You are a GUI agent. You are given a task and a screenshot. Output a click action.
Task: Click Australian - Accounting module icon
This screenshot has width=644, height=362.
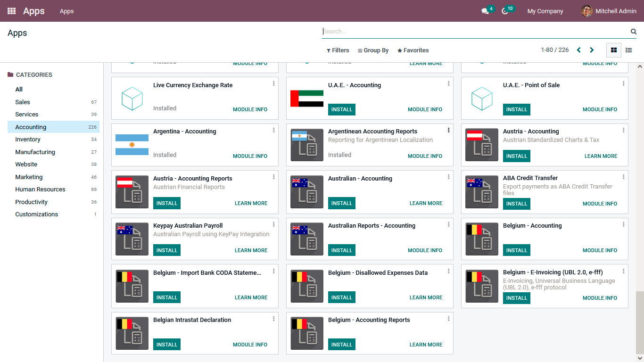307,192
